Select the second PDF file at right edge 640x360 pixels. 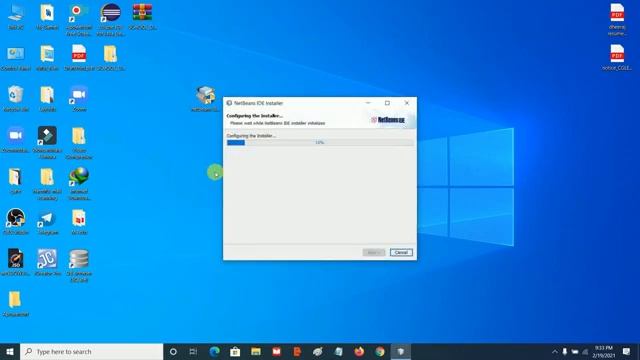(617, 58)
